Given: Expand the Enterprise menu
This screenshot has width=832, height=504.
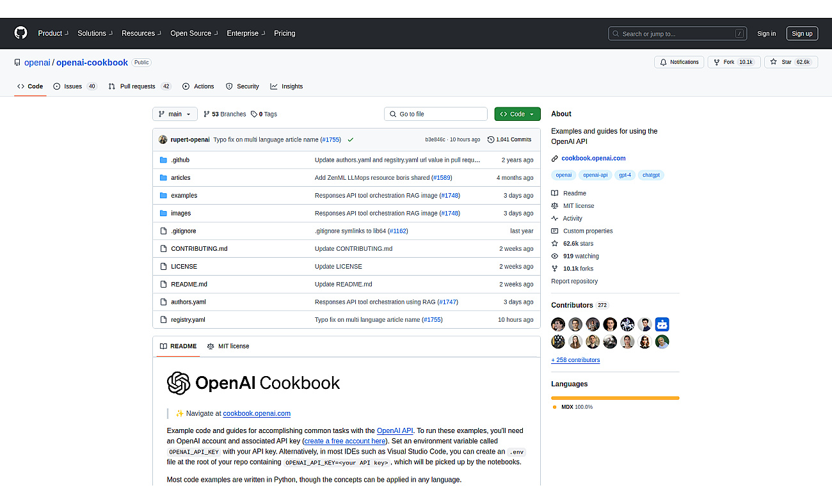Looking at the screenshot, I should click(246, 33).
